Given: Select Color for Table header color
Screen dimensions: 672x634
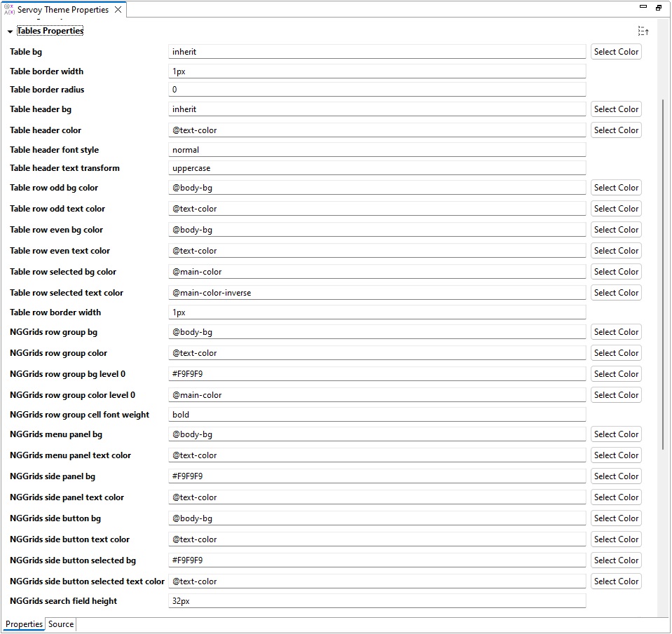Looking at the screenshot, I should coord(616,130).
